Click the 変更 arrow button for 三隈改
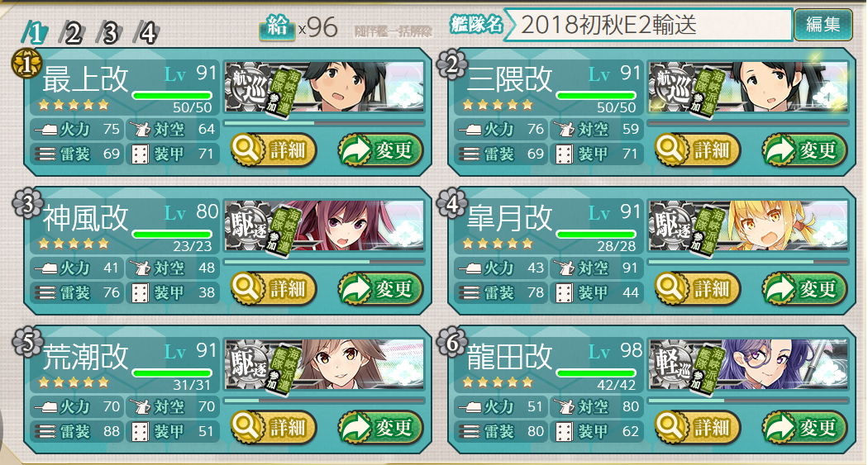This screenshot has width=868, height=465. 804,149
